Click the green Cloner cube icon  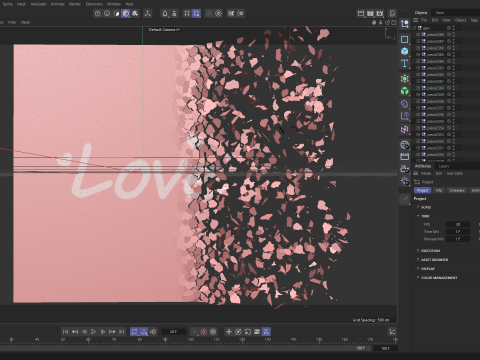click(x=404, y=91)
